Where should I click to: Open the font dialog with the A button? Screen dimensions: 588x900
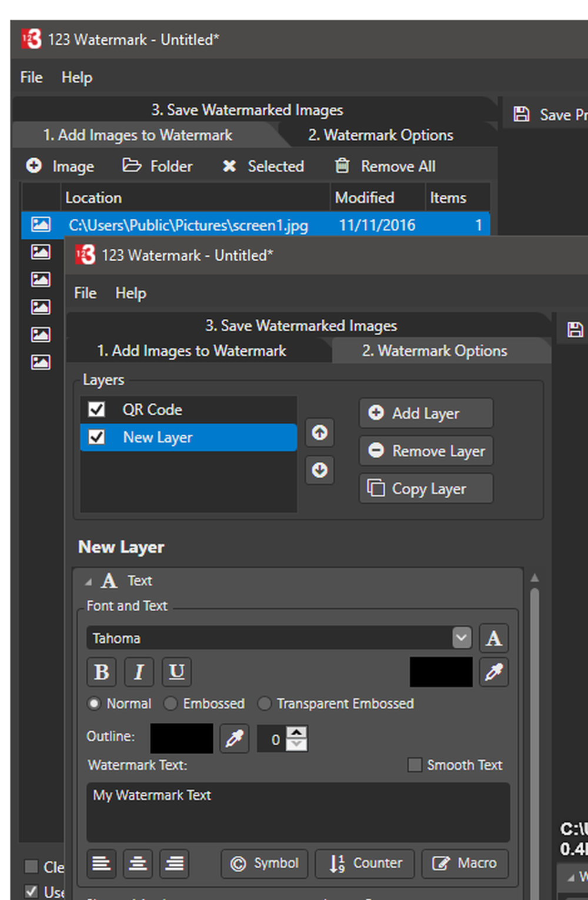coord(494,638)
